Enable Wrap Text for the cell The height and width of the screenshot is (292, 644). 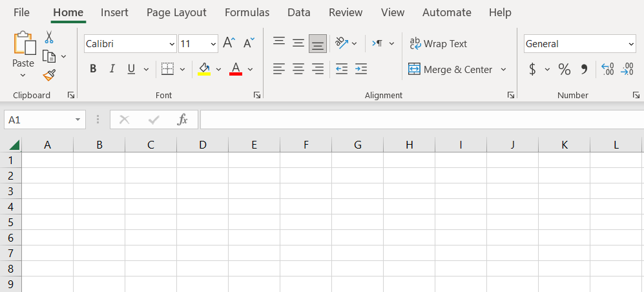tap(438, 44)
